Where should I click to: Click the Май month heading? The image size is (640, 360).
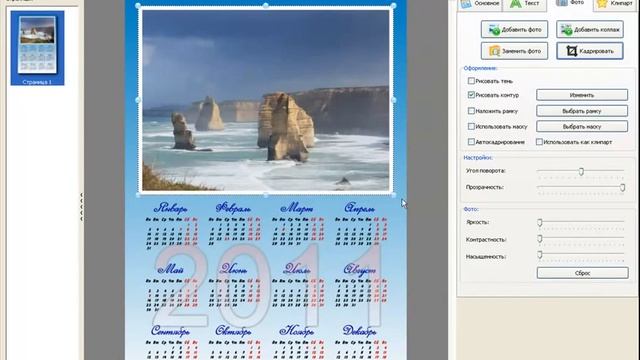coord(170,269)
